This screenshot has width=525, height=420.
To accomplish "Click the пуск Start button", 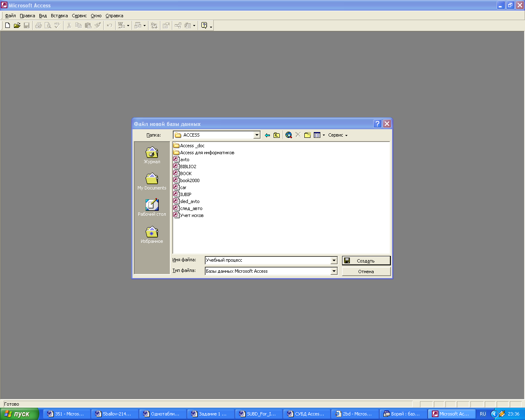I will click(19, 414).
